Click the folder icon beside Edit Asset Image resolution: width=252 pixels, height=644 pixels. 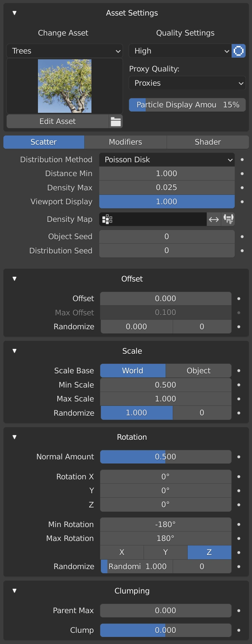click(115, 122)
